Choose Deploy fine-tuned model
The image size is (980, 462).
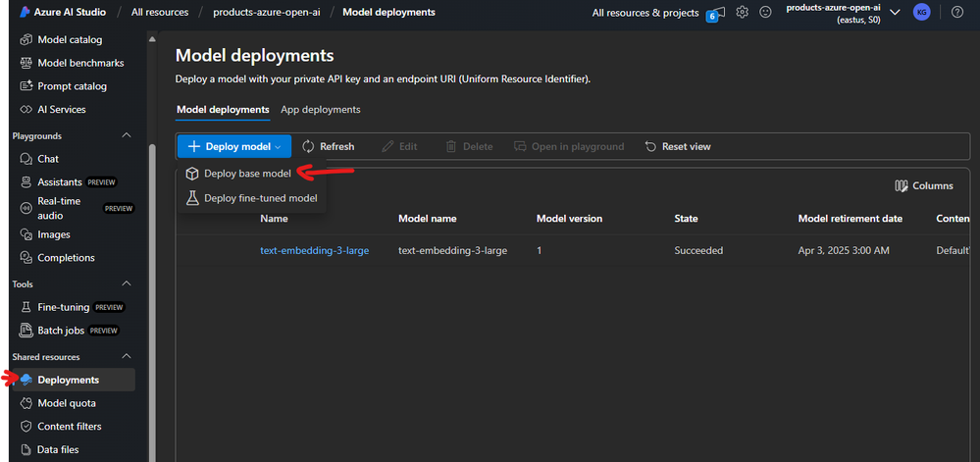[x=252, y=198]
